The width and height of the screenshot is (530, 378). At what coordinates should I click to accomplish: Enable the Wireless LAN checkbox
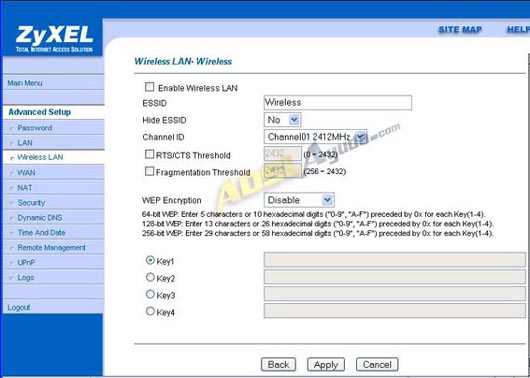tap(149, 87)
